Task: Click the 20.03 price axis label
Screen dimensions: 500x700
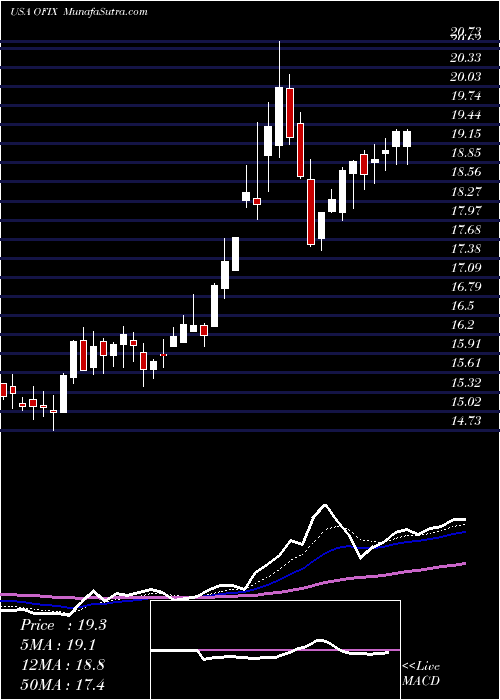Action: coord(466,77)
